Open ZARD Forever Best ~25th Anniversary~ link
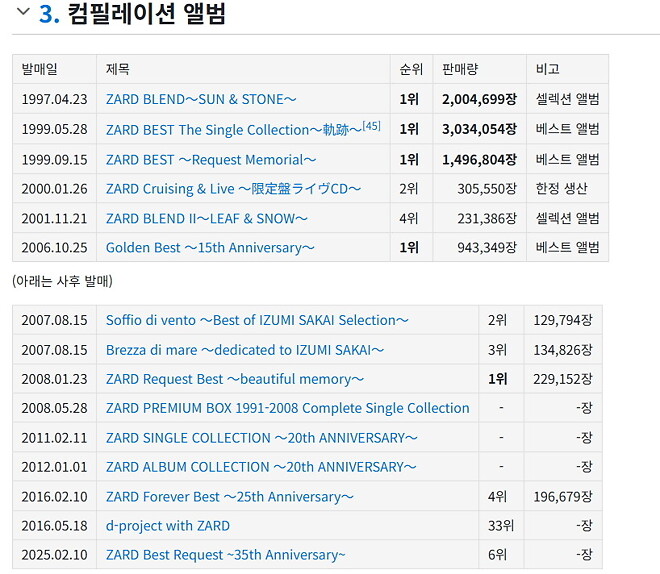This screenshot has height=574, width=660. [x=230, y=497]
